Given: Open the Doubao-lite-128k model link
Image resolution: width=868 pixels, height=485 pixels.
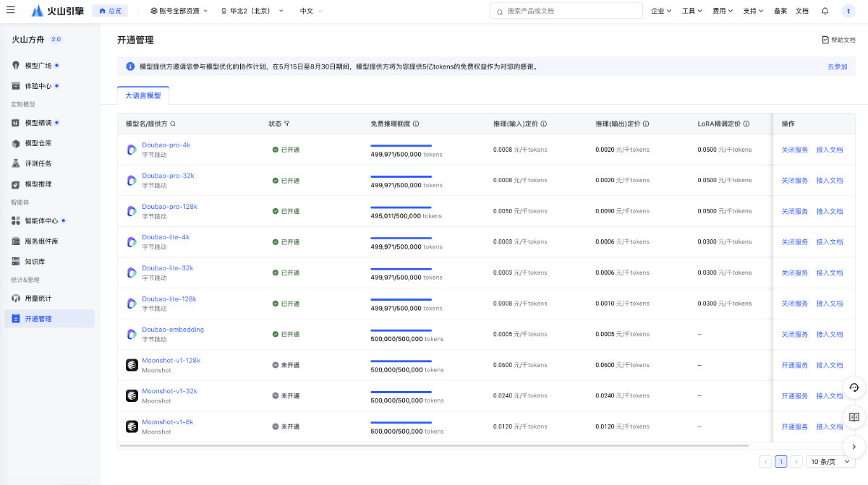Looking at the screenshot, I should point(169,299).
